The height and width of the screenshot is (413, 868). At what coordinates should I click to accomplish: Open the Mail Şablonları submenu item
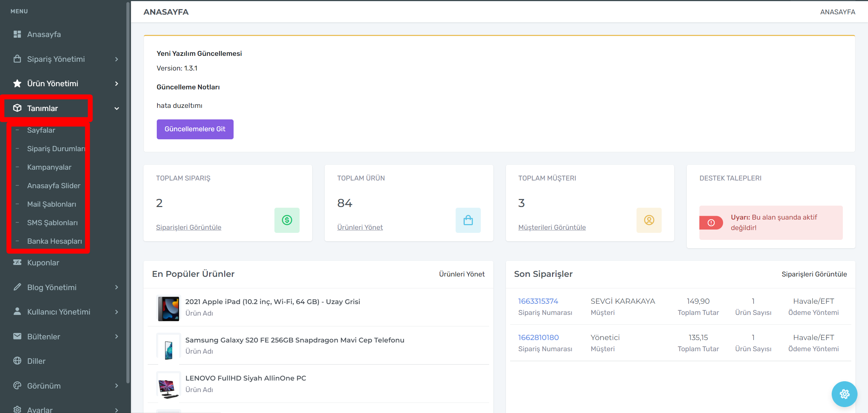click(52, 204)
